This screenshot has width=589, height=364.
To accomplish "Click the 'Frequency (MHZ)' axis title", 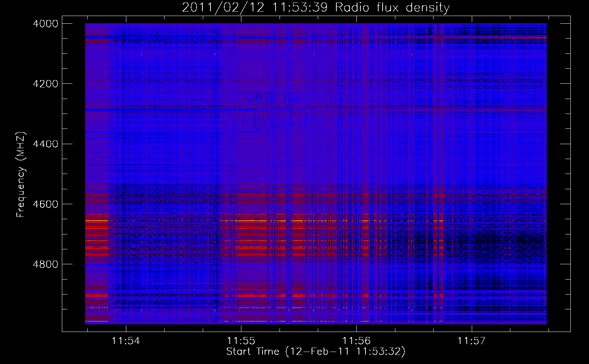I will click(21, 174).
